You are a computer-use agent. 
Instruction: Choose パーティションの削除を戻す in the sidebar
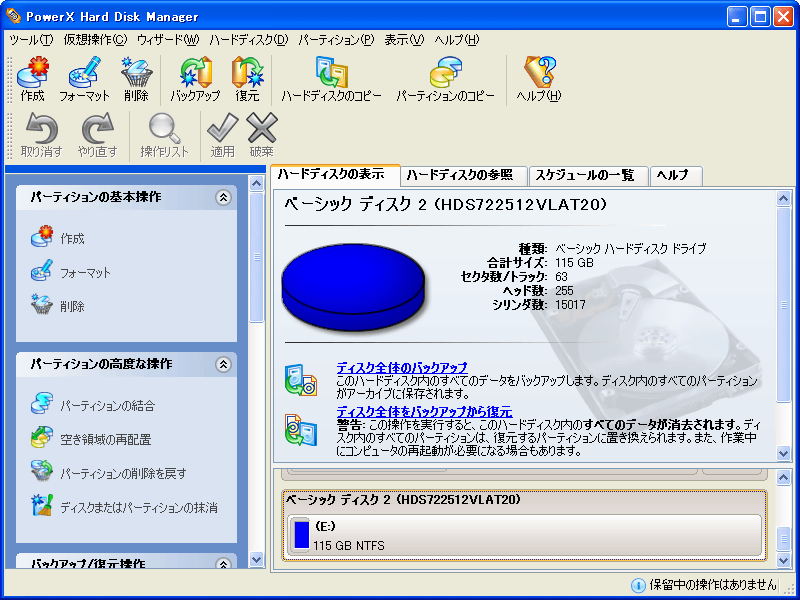coord(108,473)
